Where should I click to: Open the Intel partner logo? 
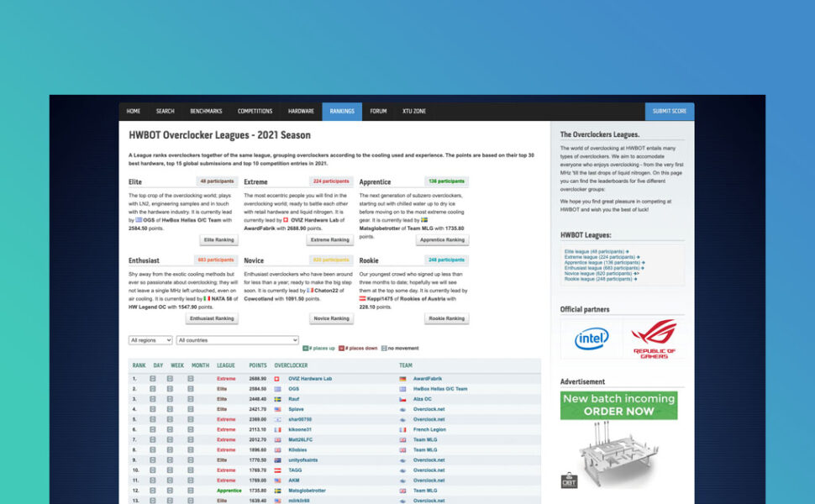[592, 339]
